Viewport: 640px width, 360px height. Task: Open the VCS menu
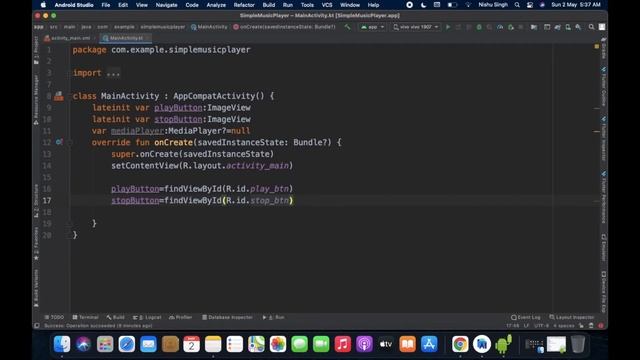point(327,5)
